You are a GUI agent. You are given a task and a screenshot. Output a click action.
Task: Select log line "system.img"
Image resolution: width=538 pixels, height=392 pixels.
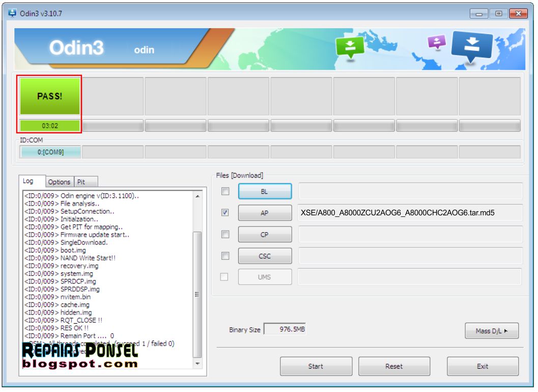pos(59,273)
